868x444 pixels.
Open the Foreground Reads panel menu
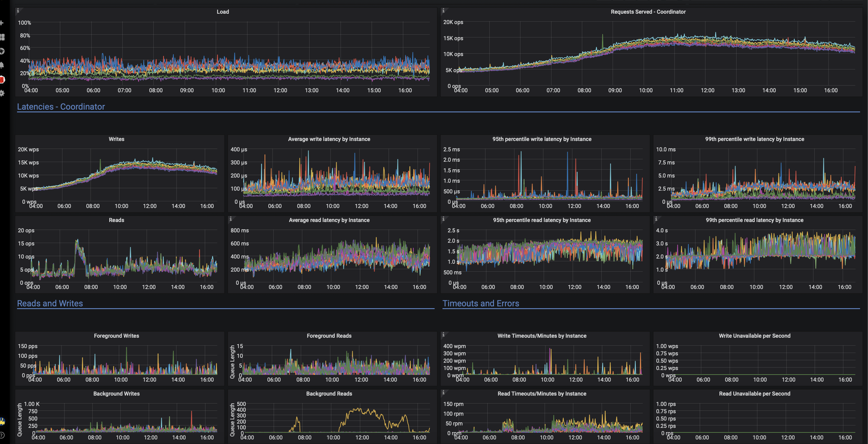coord(329,336)
